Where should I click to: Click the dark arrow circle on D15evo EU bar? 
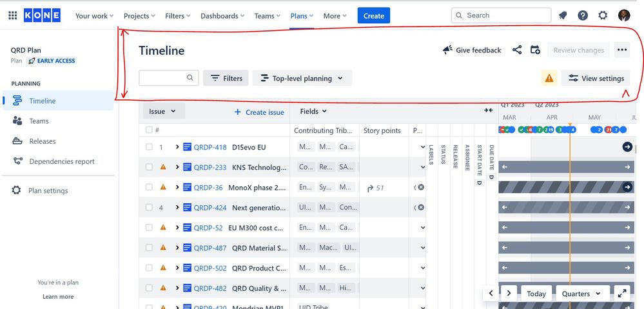pyautogui.click(x=627, y=146)
